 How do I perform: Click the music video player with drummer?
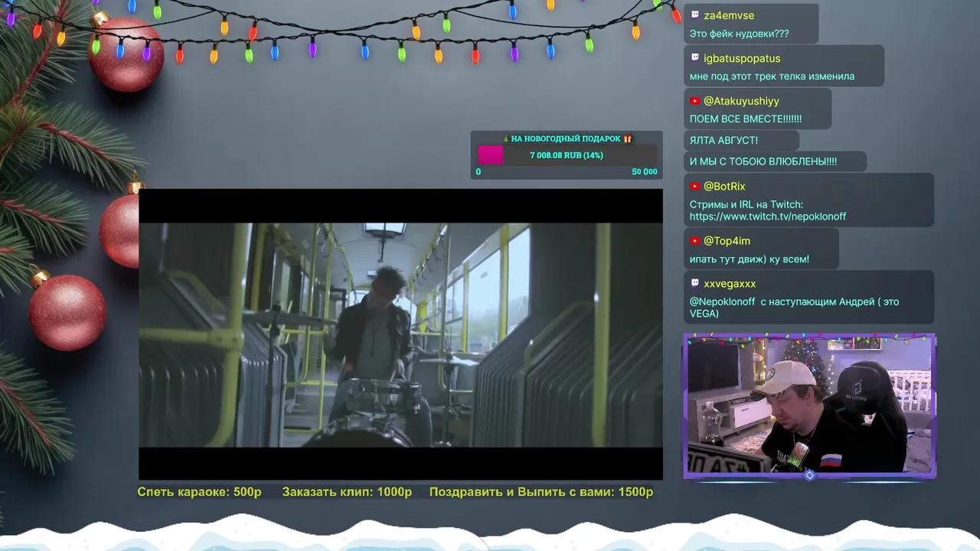pyautogui.click(x=400, y=334)
